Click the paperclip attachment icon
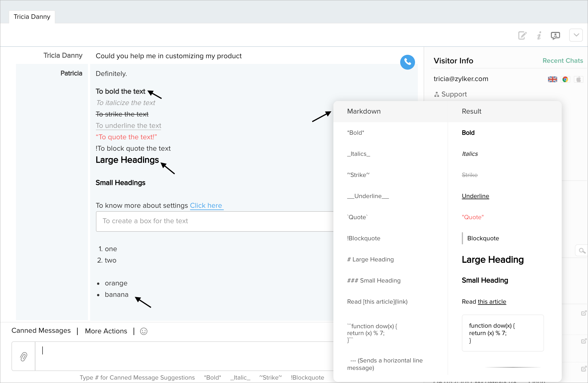This screenshot has width=588, height=383. tap(23, 356)
